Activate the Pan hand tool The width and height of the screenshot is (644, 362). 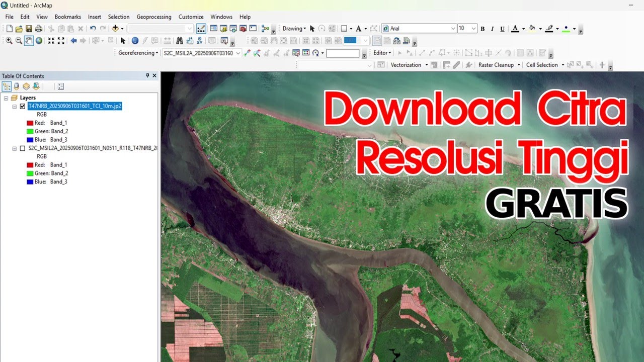[x=29, y=41]
